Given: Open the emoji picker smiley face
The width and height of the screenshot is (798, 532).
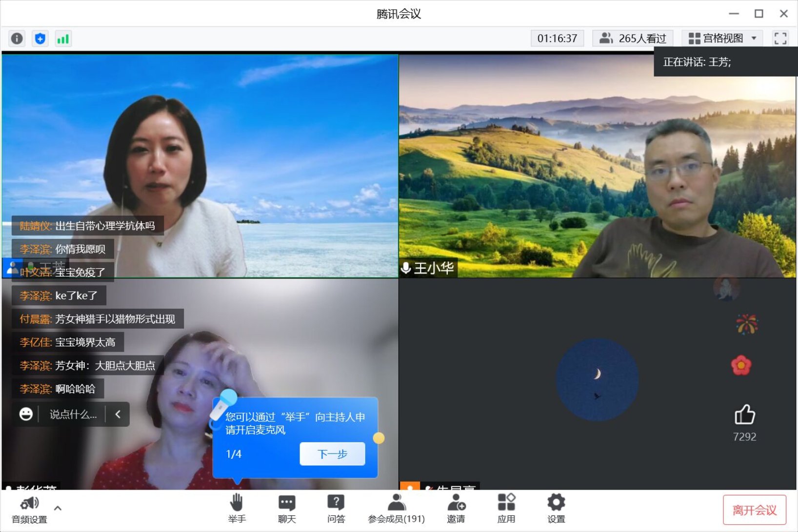Looking at the screenshot, I should [26, 414].
